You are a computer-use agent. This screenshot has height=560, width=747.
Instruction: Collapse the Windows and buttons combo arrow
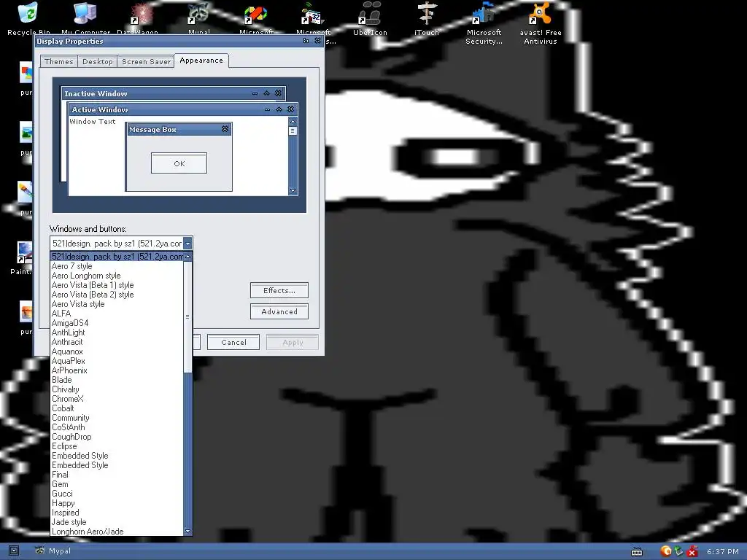(187, 244)
